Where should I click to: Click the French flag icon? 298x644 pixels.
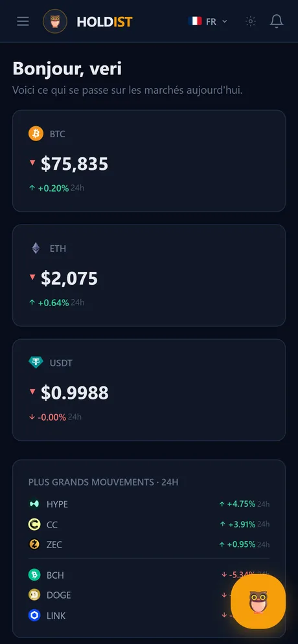point(195,21)
